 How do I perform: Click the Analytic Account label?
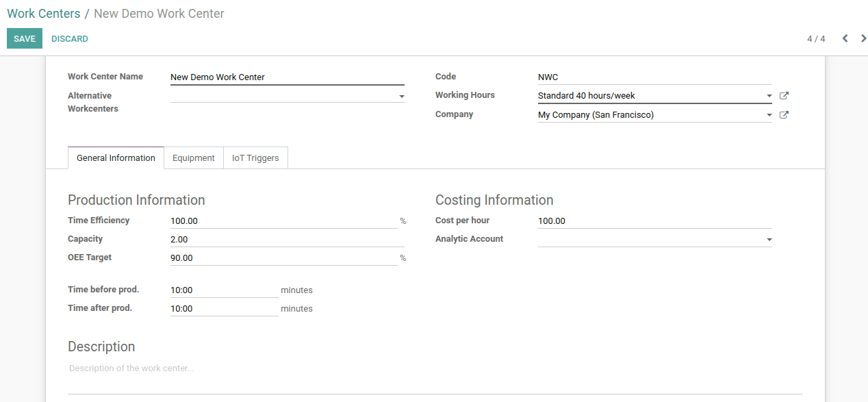coord(469,239)
